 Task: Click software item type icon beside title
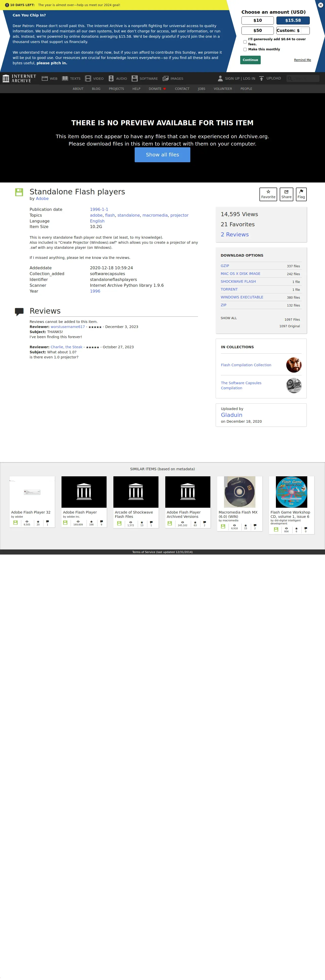(x=19, y=192)
